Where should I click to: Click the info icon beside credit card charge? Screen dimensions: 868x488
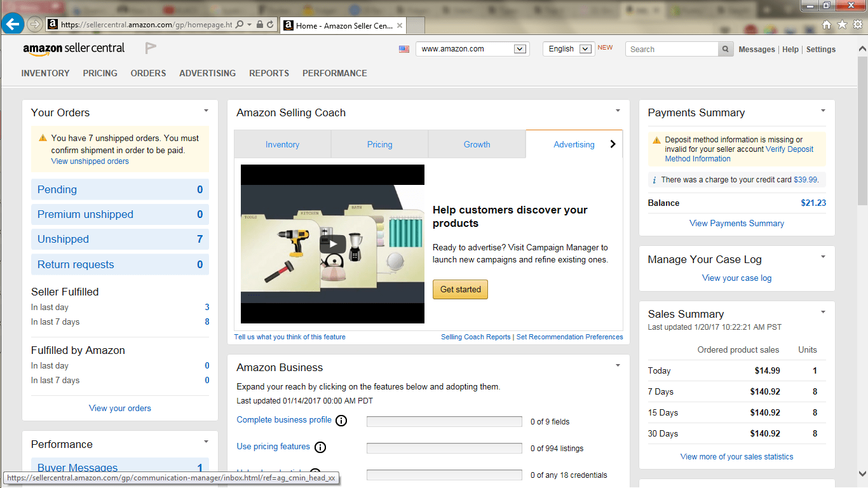[654, 180]
